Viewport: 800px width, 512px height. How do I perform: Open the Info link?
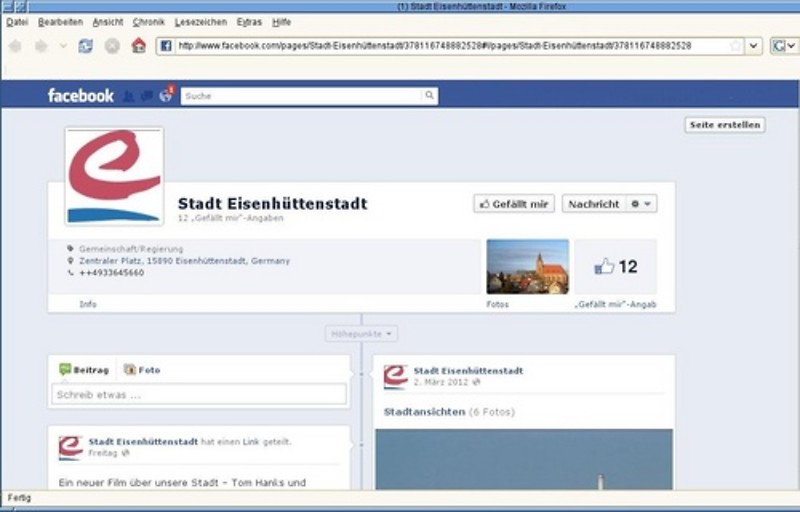[88, 304]
